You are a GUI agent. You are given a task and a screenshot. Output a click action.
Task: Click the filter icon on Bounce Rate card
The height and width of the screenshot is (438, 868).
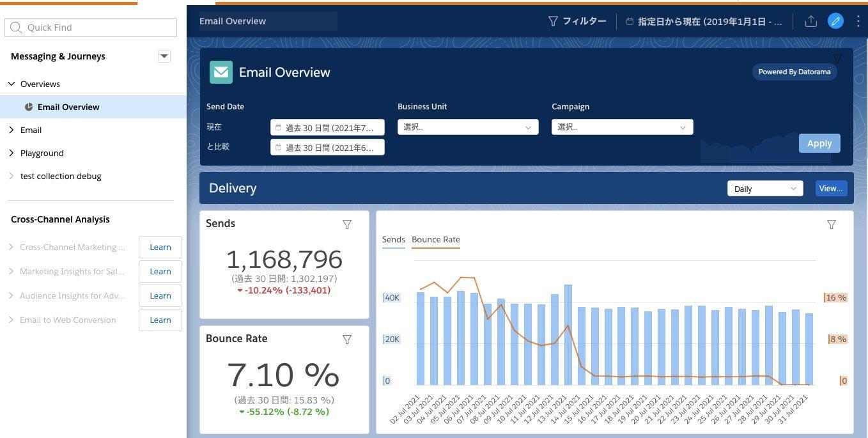click(x=347, y=340)
